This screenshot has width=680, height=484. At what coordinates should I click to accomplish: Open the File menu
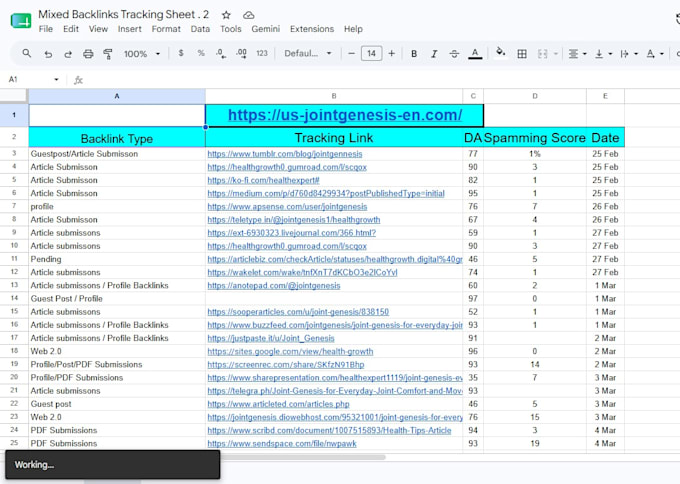point(46,29)
